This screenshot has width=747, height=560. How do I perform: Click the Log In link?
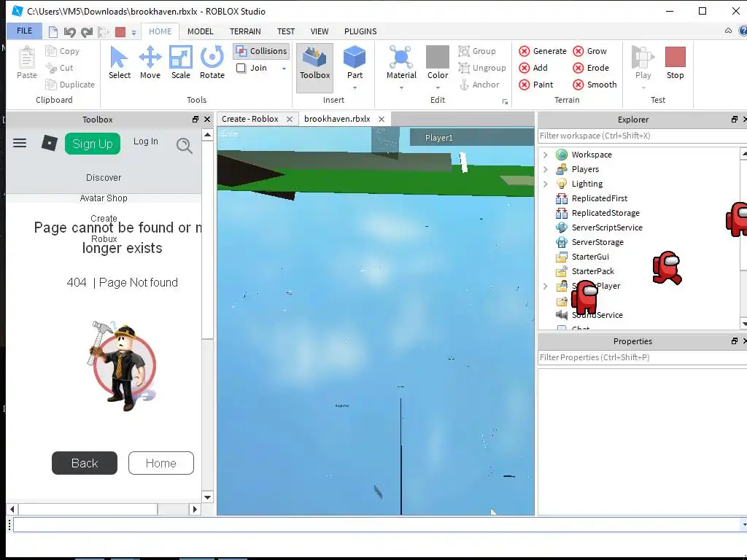(x=145, y=141)
